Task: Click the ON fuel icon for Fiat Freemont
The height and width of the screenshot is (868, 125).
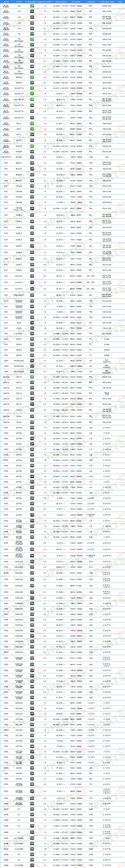Action: (32, 295)
